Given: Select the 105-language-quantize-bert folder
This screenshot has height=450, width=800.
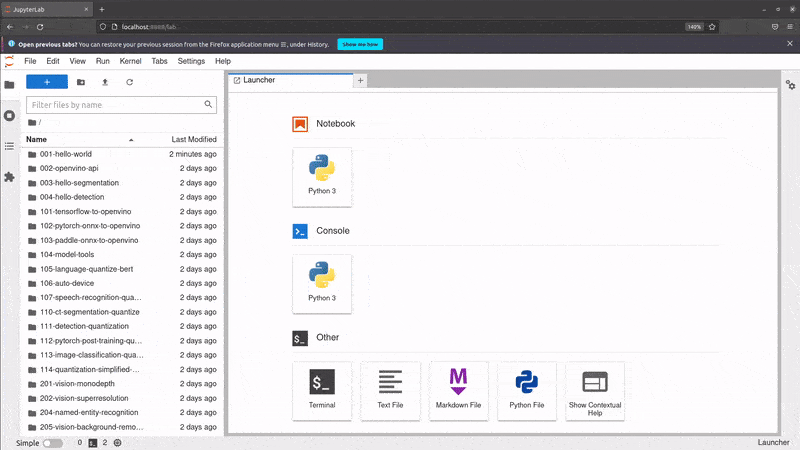Looking at the screenshot, I should (x=122, y=269).
